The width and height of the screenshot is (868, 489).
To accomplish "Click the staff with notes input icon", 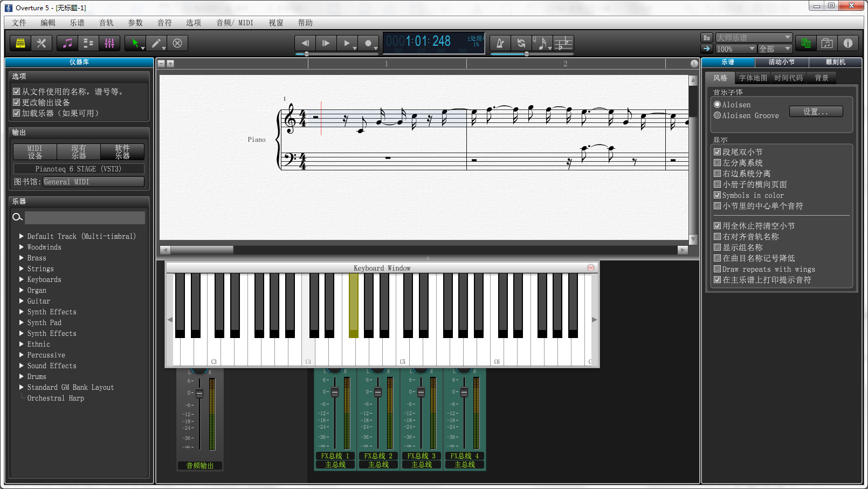I will [x=563, y=43].
